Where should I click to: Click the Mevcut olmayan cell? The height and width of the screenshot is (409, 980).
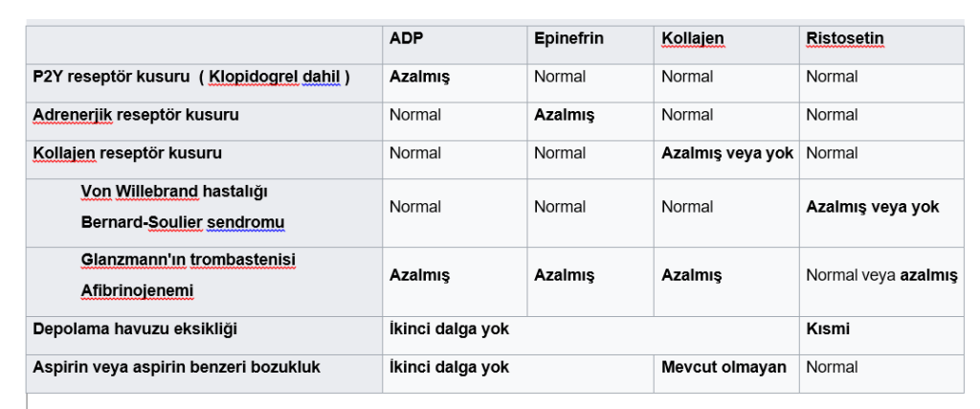[x=724, y=367]
